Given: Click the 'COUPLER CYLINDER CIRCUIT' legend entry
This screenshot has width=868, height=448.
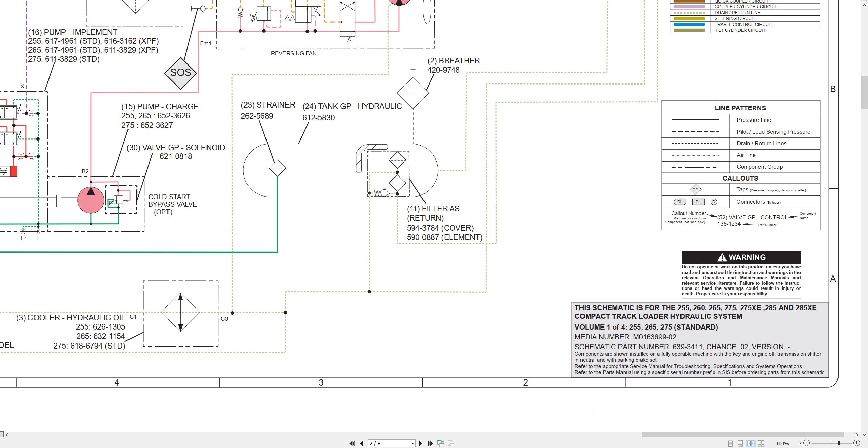Looking at the screenshot, I should coord(746,7).
